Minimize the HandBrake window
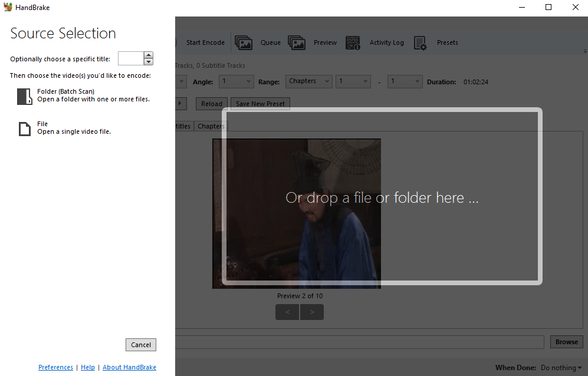This screenshot has width=588, height=376. click(521, 7)
